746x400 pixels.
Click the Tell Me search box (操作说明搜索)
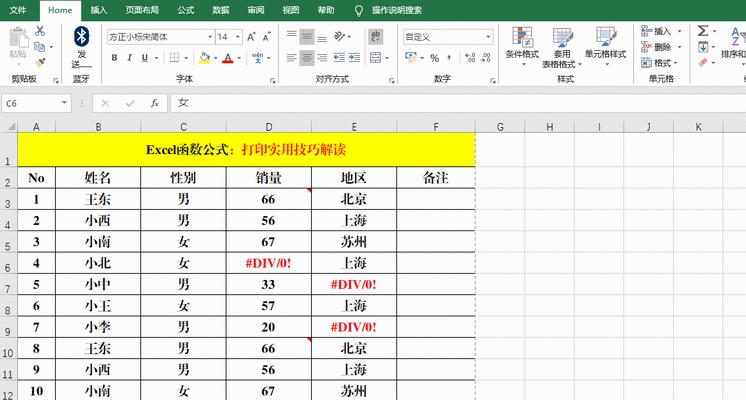point(396,10)
